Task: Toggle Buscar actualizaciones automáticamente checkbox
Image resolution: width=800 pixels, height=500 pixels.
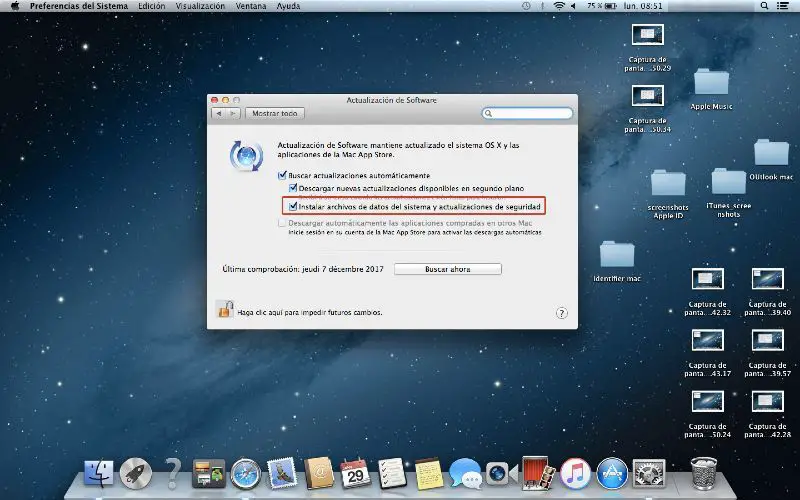Action: click(282, 175)
